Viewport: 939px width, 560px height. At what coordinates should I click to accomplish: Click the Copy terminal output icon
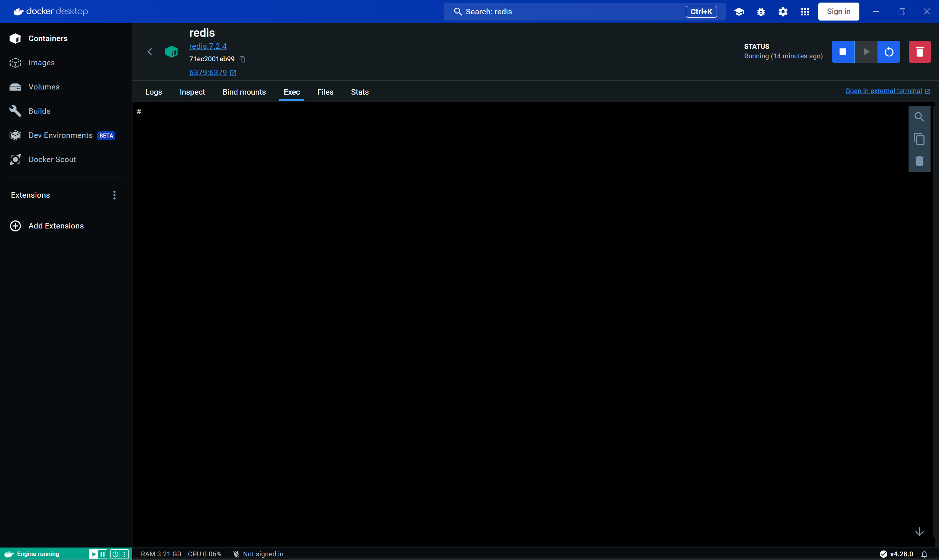coord(919,139)
